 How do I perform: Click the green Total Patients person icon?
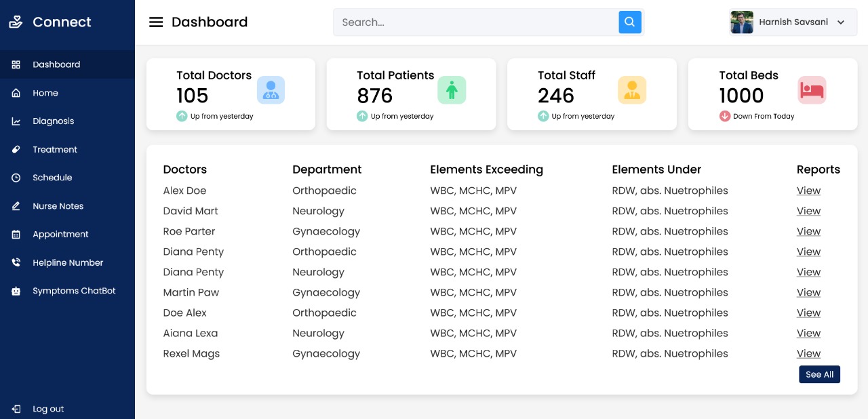point(451,90)
